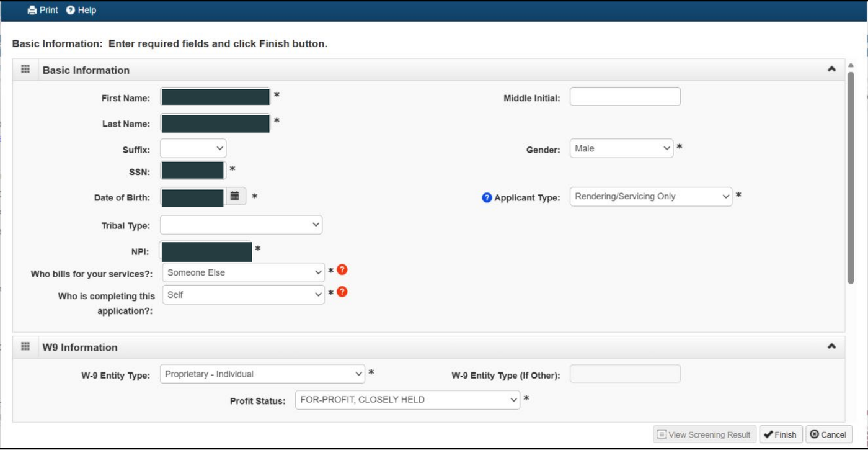Screen dimensions: 868x450
Task: Open the Date of Birth calendar picker
Action: point(235,196)
